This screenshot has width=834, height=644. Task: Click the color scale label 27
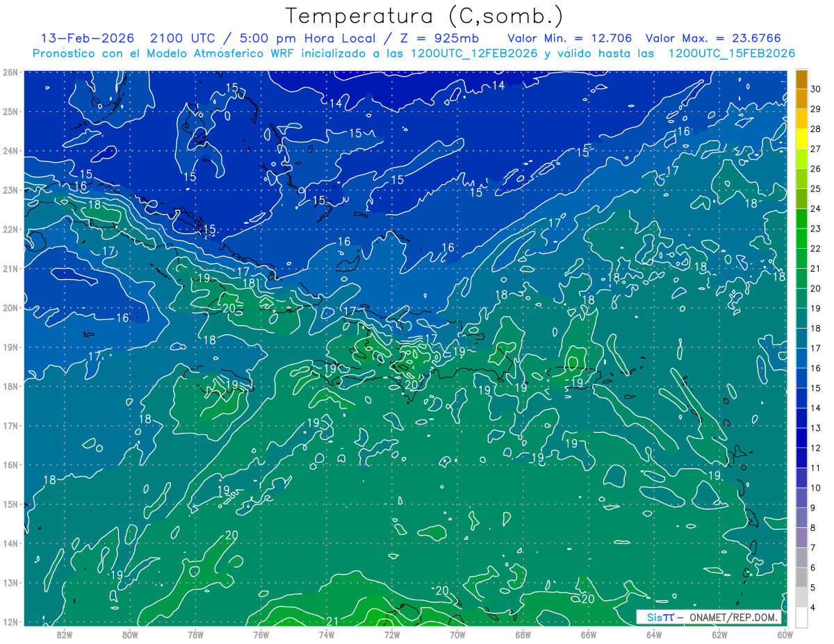pyautogui.click(x=816, y=149)
